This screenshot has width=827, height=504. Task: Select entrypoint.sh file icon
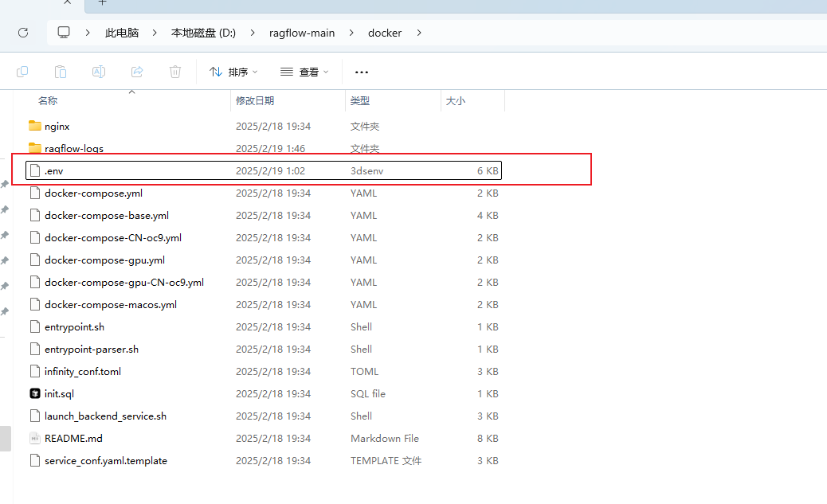[35, 327]
